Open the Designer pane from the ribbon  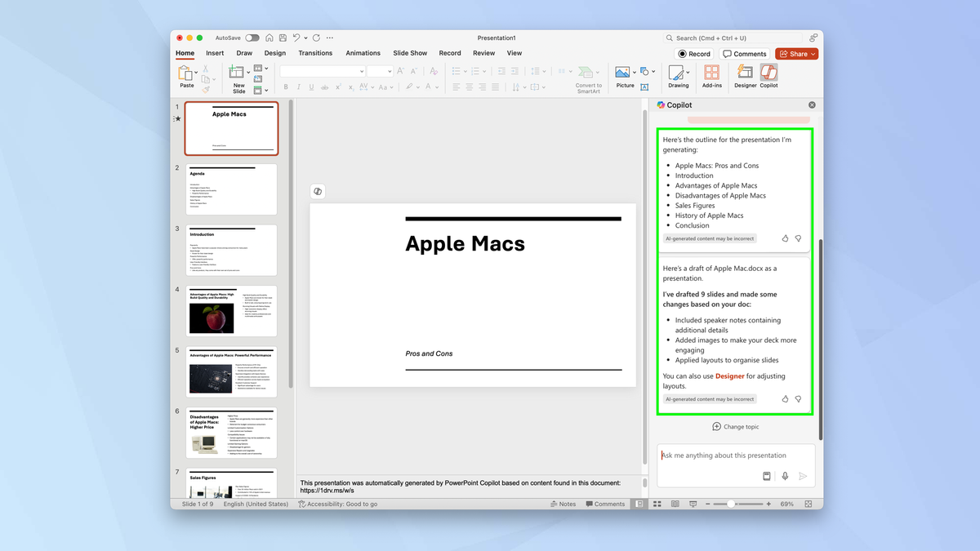coord(744,76)
